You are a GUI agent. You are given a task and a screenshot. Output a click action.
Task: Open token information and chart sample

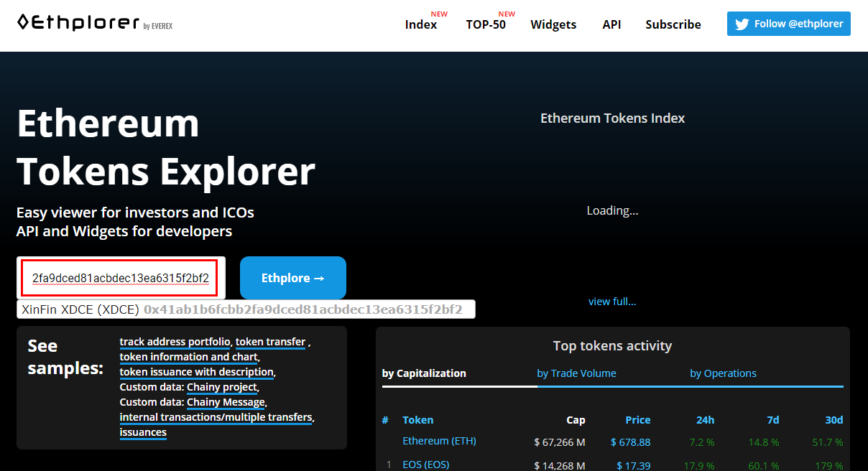188,357
